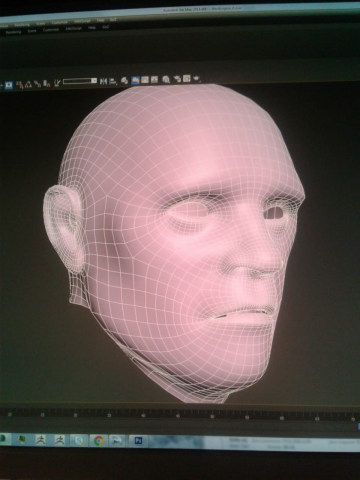Viewport: 360px width, 480px height.
Task: Open Photoshop from the taskbar
Action: [x=138, y=441]
